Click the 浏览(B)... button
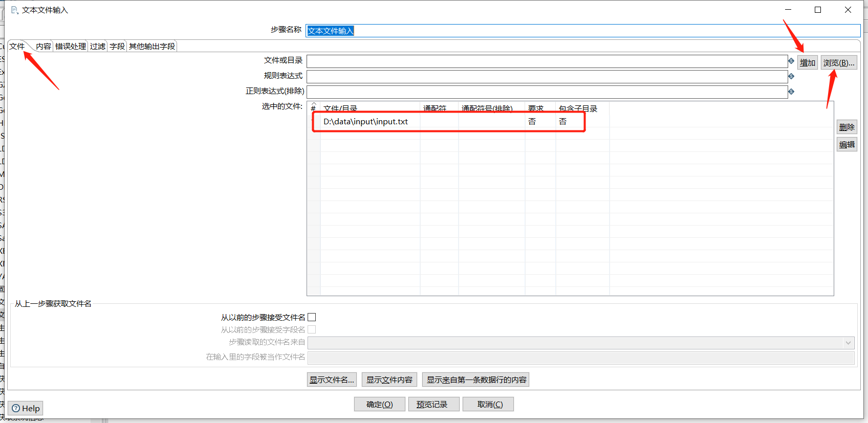 [839, 62]
